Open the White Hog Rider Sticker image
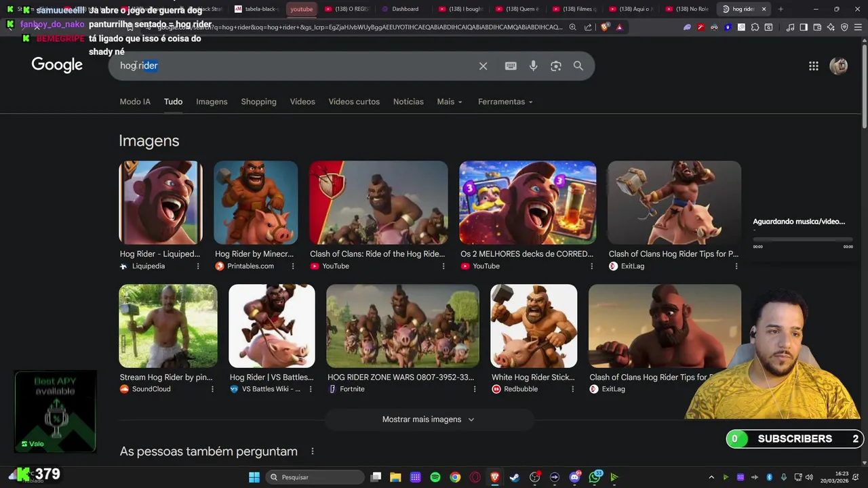Screen dimensions: 868x488 coord(534,326)
